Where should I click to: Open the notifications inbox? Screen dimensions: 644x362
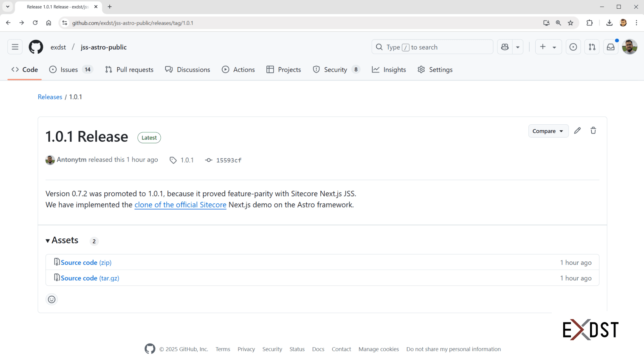610,47
